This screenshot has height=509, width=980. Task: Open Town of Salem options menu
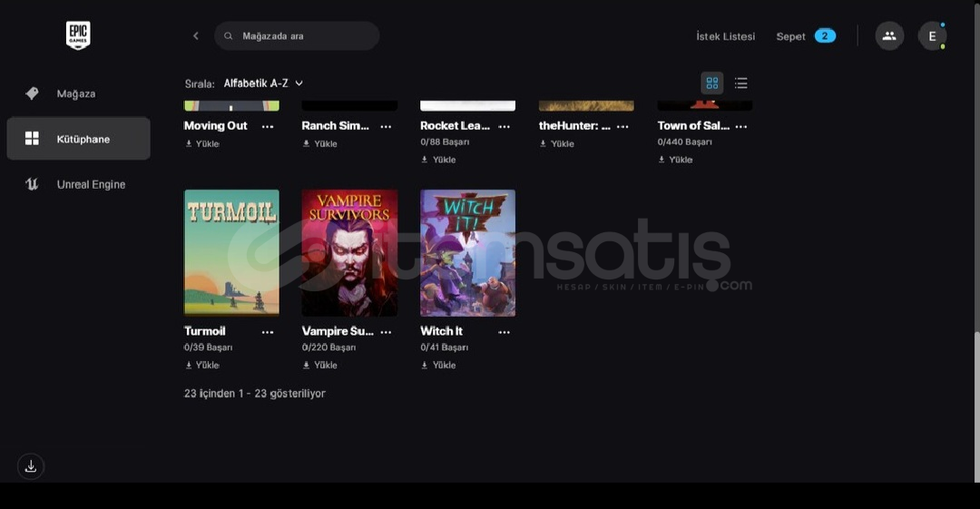coord(741,126)
